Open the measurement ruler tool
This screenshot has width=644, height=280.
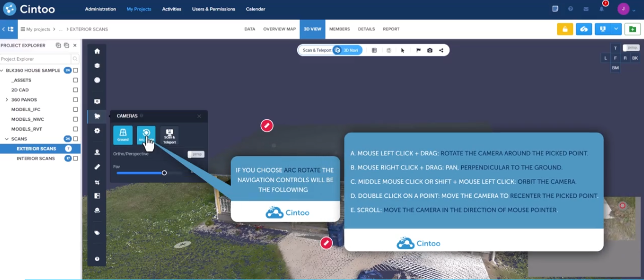coord(97,167)
